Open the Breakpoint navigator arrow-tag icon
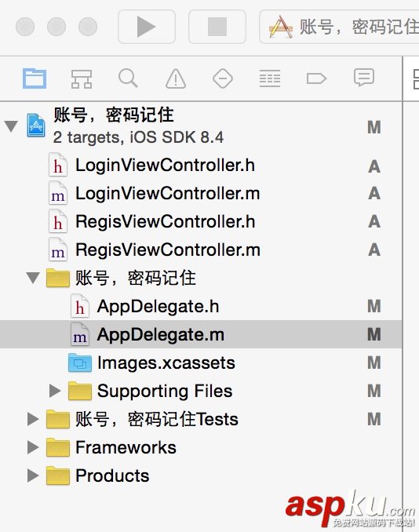The width and height of the screenshot is (419, 532). (x=316, y=78)
